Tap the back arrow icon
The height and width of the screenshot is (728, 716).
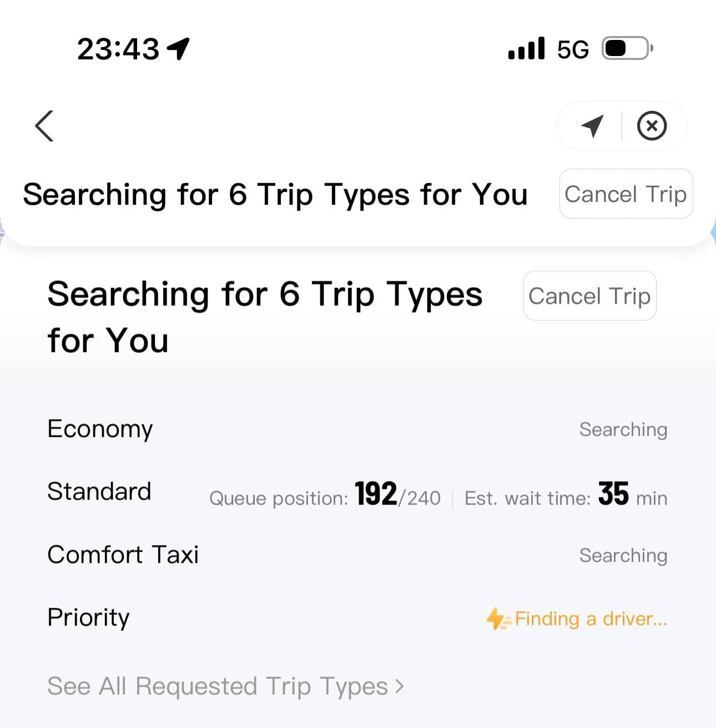[44, 126]
